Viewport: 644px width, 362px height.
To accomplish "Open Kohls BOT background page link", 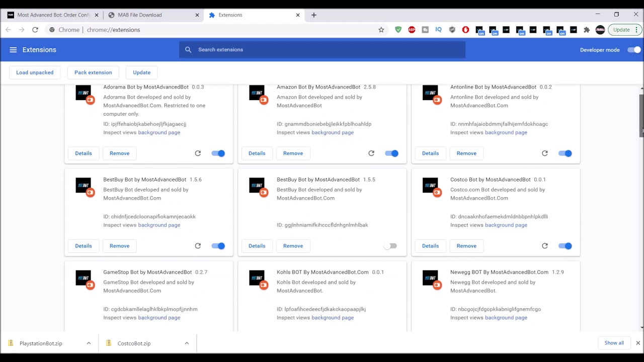I will 333,317.
